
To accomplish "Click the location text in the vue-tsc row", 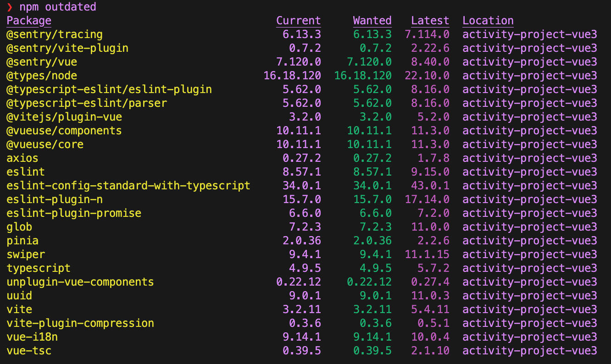I will 529,351.
